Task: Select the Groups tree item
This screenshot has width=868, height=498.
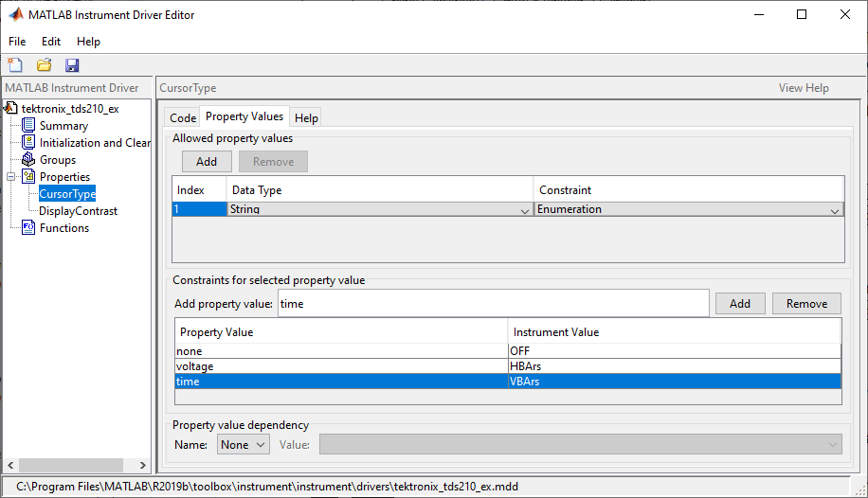Action: 58,160
